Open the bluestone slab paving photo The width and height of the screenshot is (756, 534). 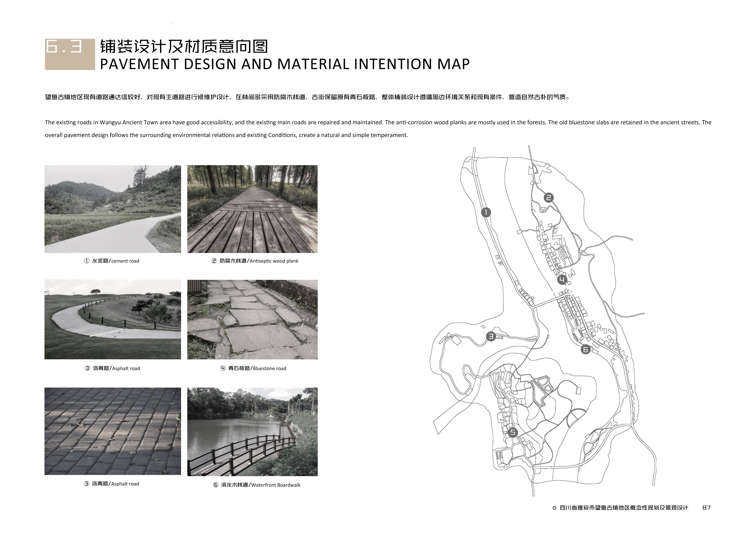click(253, 319)
